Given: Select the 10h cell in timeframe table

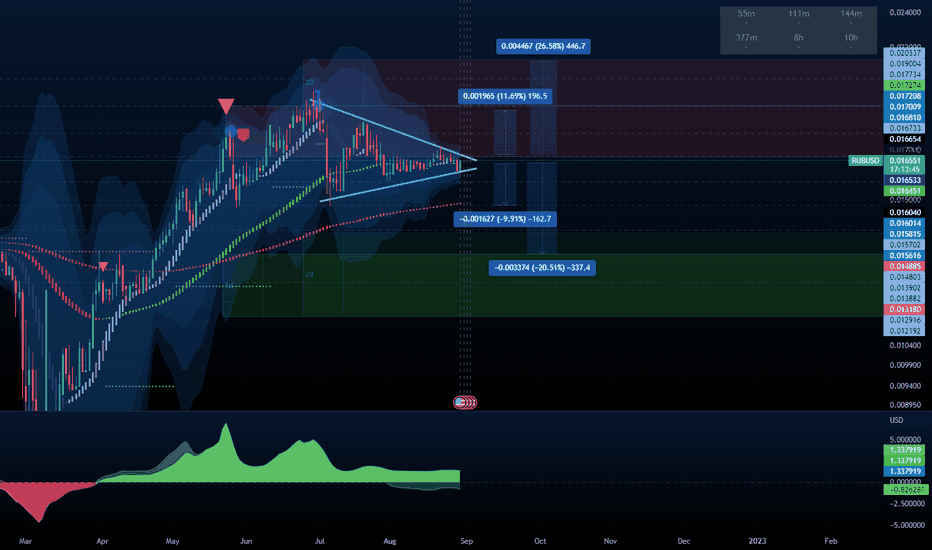Looking at the screenshot, I should pyautogui.click(x=851, y=37).
